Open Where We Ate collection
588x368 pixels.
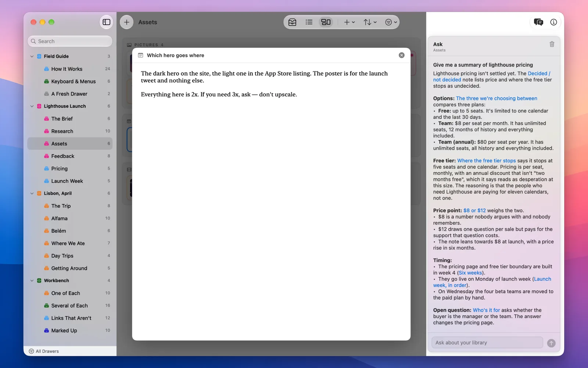(x=70, y=243)
